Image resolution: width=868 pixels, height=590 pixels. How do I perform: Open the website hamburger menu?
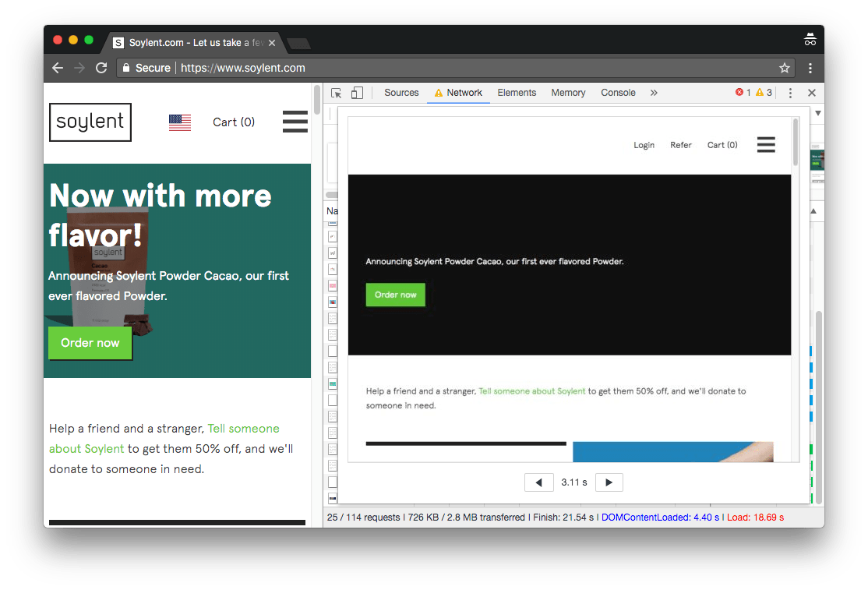[295, 122]
